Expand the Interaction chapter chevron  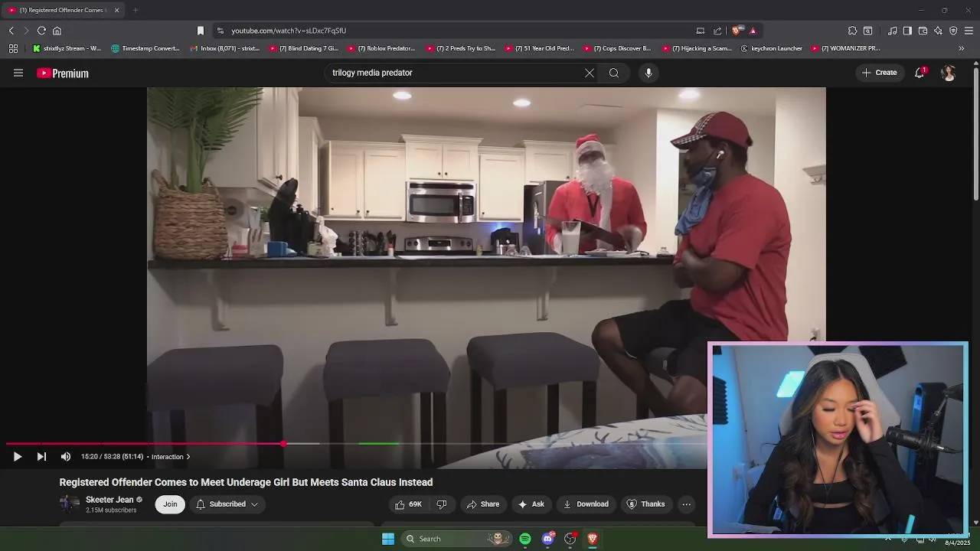pyautogui.click(x=188, y=457)
